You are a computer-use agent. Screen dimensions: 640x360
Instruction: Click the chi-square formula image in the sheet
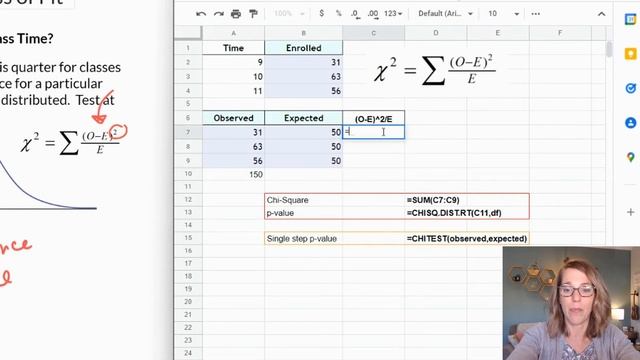(435, 70)
